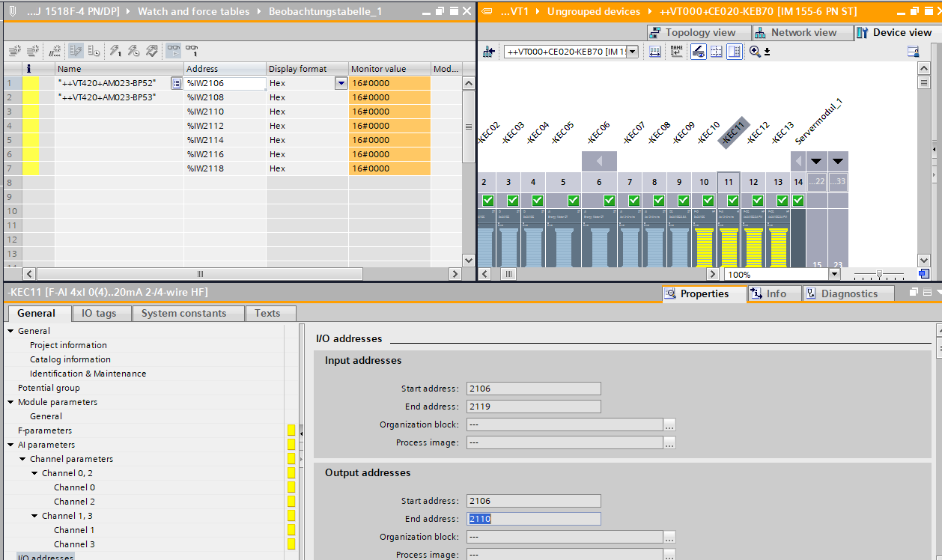Screen dimensions: 942x560
Task: Click the Input Start address field
Action: tap(533, 389)
